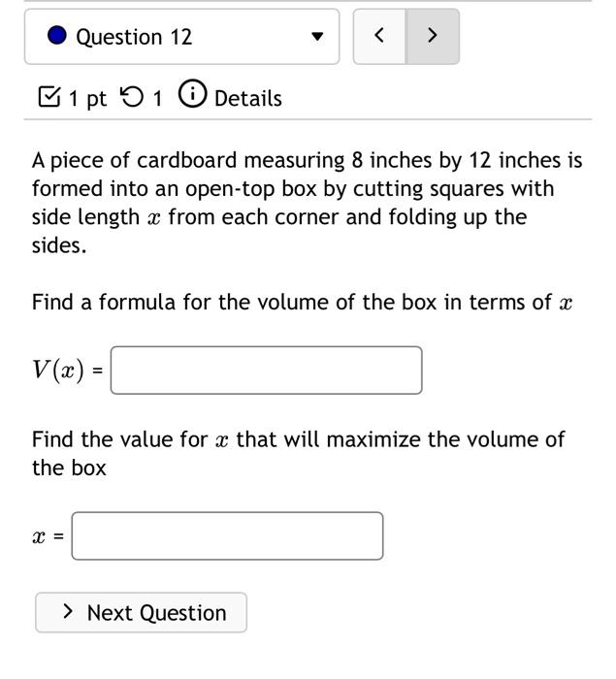
Task: Click the cardboard problem statement text
Action: [308, 203]
